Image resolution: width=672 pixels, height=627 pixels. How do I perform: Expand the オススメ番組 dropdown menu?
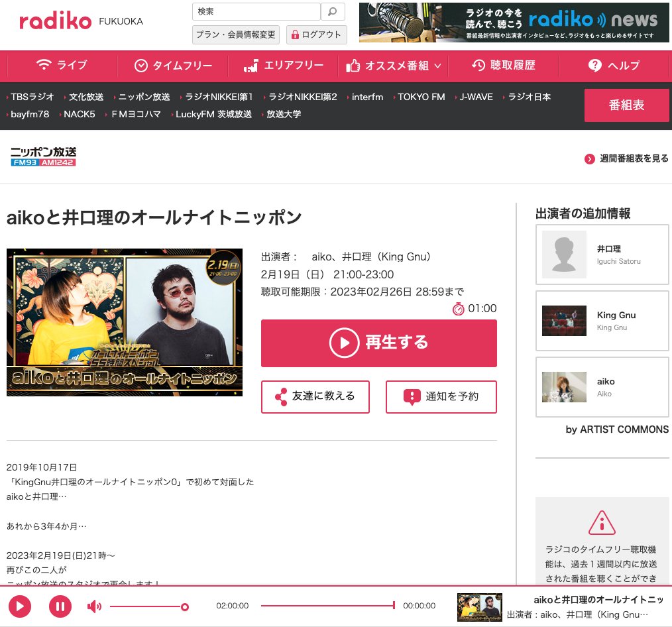pos(393,66)
